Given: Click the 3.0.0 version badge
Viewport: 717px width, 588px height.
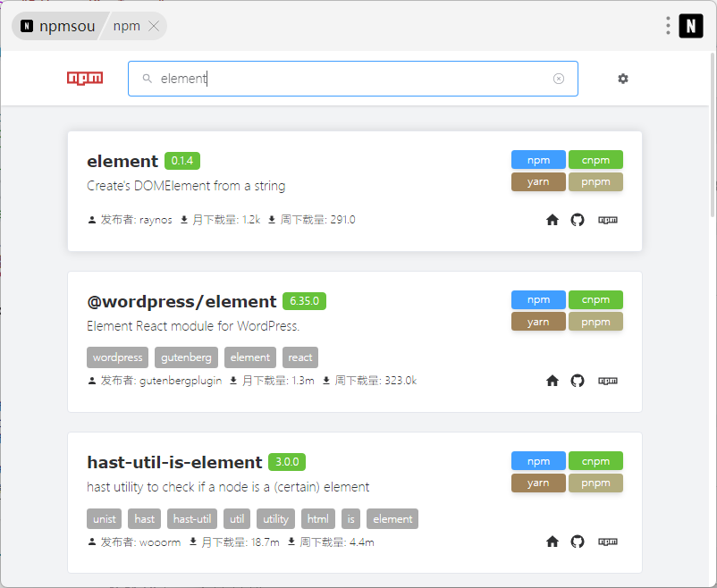Looking at the screenshot, I should 287,462.
